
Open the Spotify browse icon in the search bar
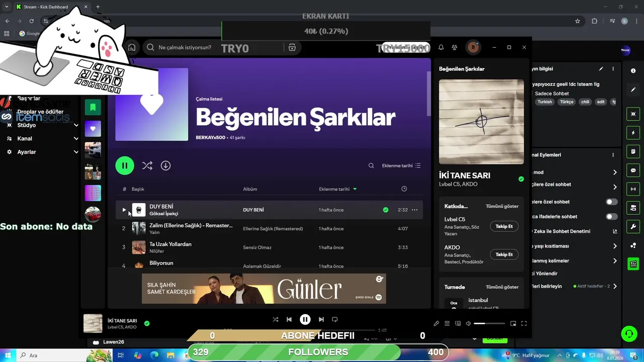coord(292,47)
